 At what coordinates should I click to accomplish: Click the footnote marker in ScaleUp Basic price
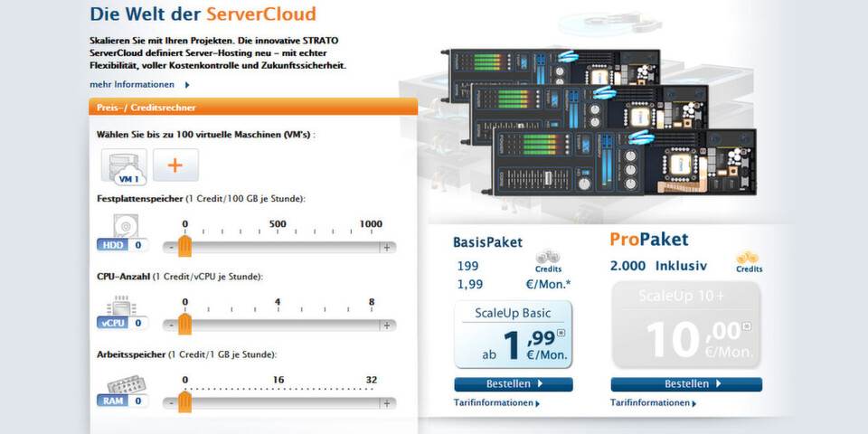pos(561,333)
